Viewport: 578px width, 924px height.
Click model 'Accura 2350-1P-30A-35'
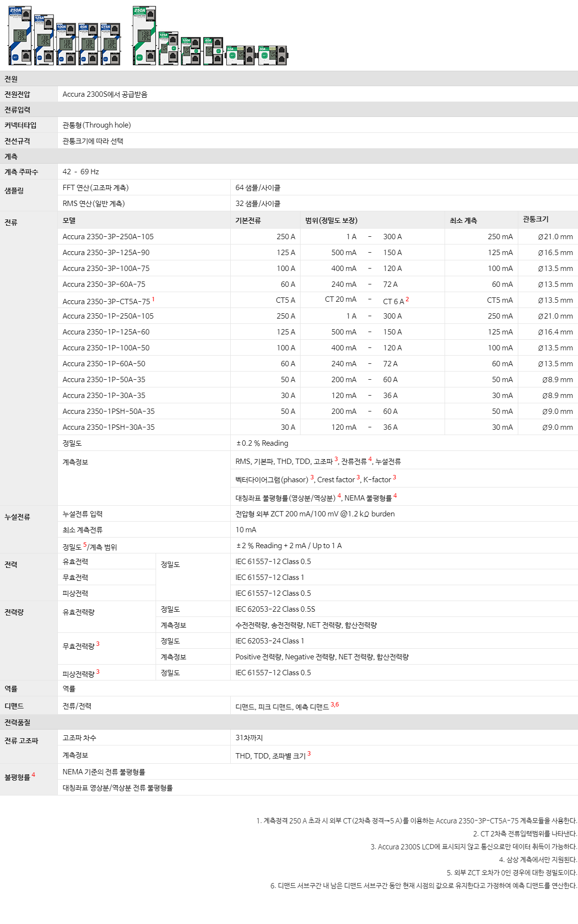coord(104,396)
